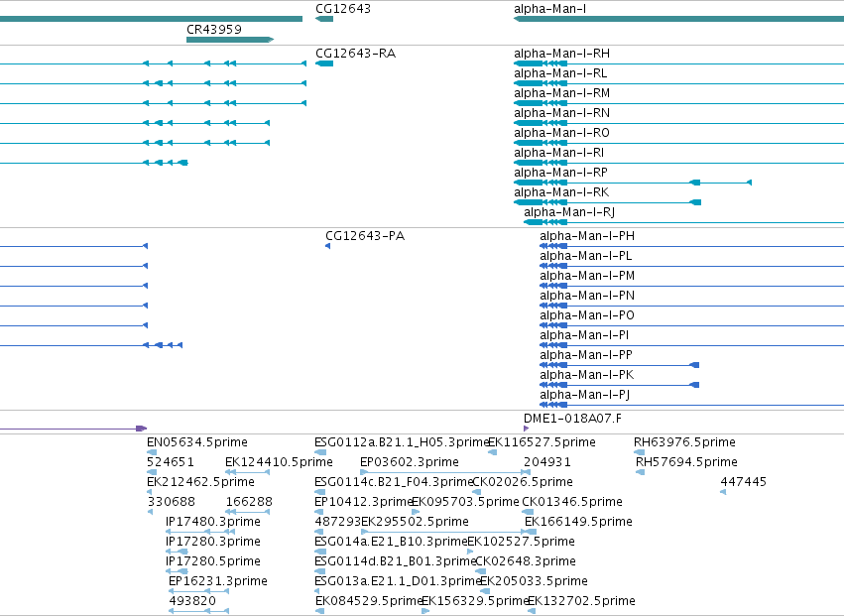Select EST IP17480.3prime

pos(213,522)
